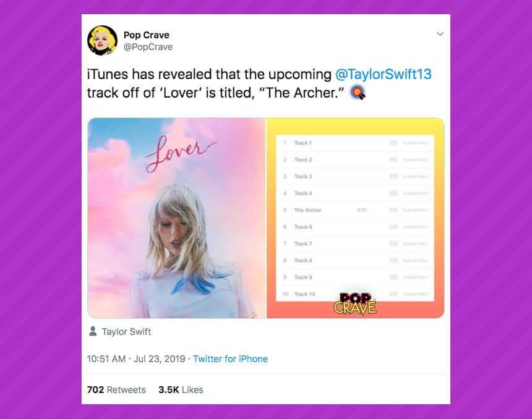
Task: Open the Lover album cover image
Action: 176,218
